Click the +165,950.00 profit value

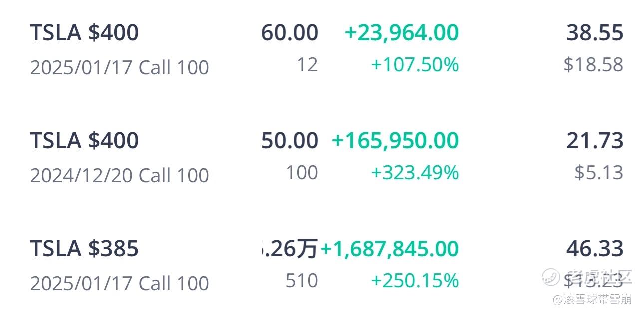point(395,141)
